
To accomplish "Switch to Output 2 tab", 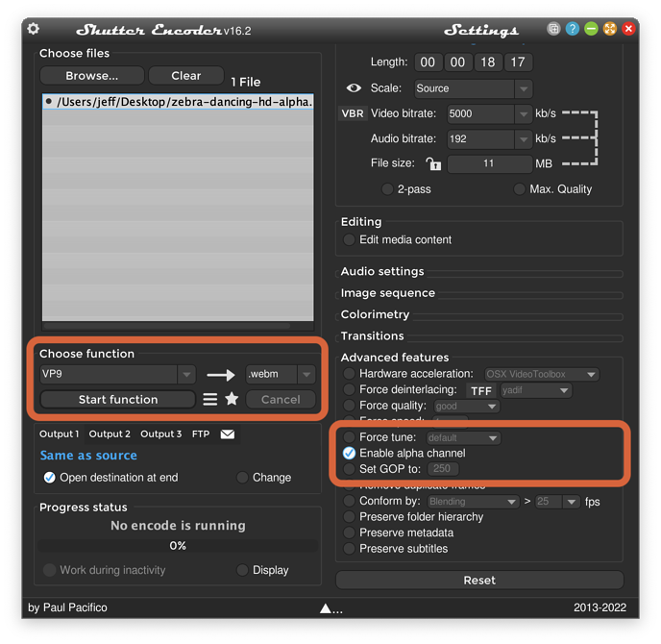I will pyautogui.click(x=110, y=433).
